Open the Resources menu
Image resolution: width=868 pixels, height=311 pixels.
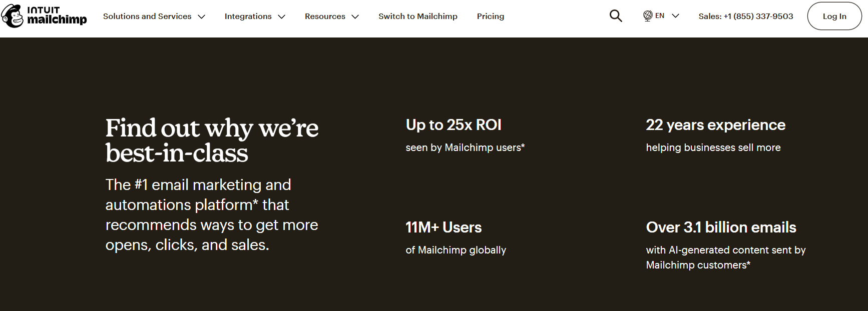(x=332, y=16)
